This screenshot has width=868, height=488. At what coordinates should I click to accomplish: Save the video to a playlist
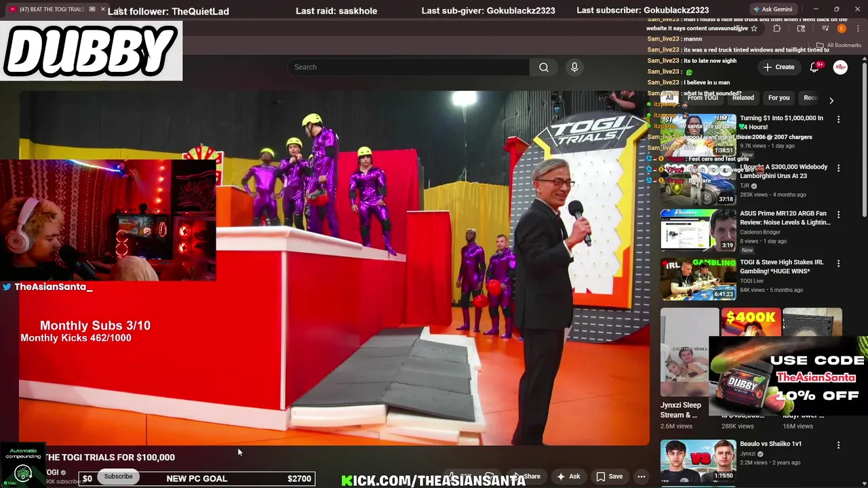609,476
